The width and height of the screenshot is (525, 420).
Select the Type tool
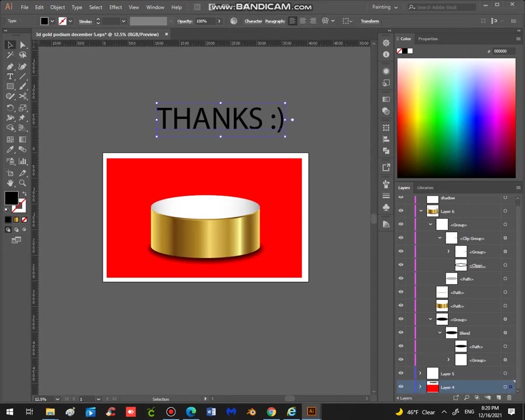click(10, 76)
